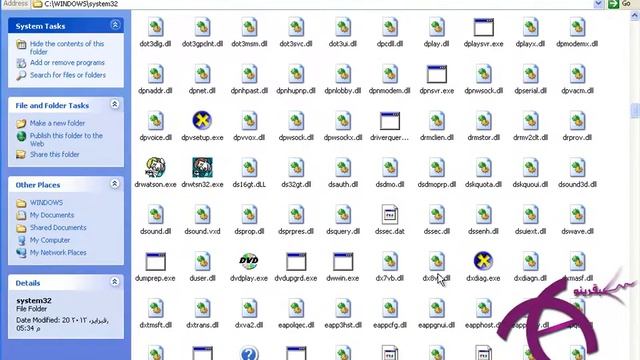Select the dxdiagn.dll file icon

pyautogui.click(x=530, y=261)
